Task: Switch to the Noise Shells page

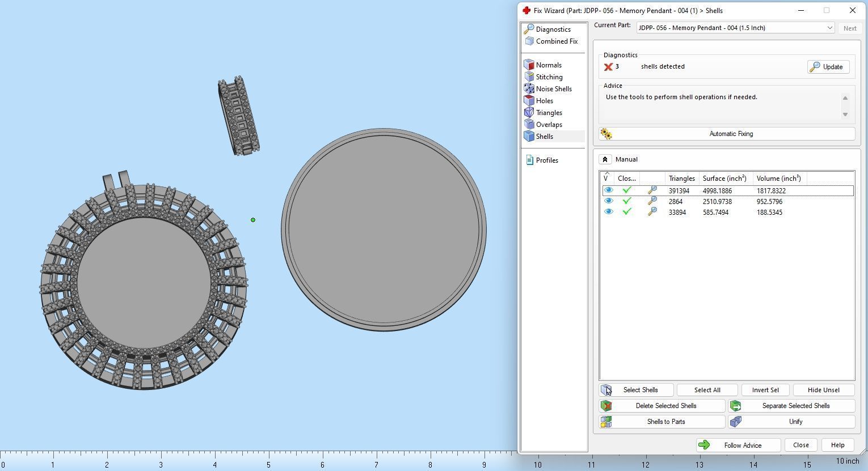Action: point(554,89)
